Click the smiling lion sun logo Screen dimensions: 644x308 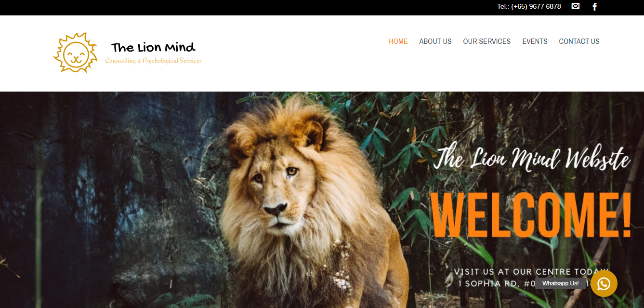(75, 53)
